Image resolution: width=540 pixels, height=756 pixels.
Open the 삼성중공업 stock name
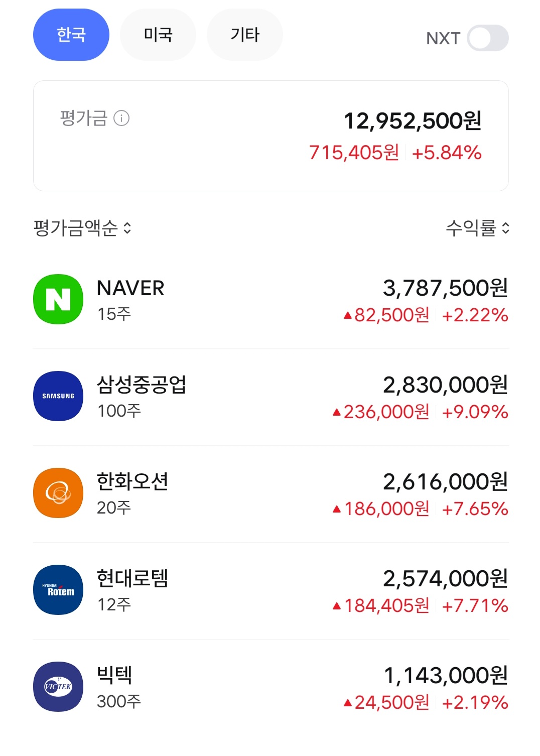(x=141, y=385)
